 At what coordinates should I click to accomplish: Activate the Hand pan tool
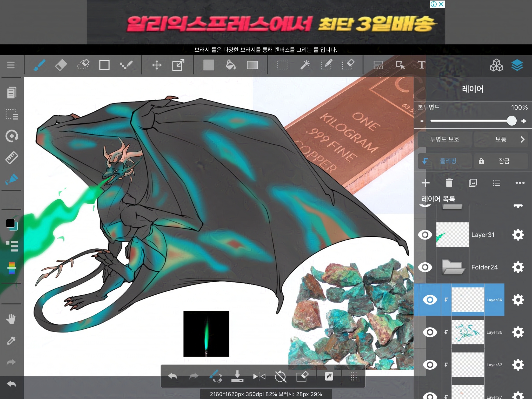11,319
